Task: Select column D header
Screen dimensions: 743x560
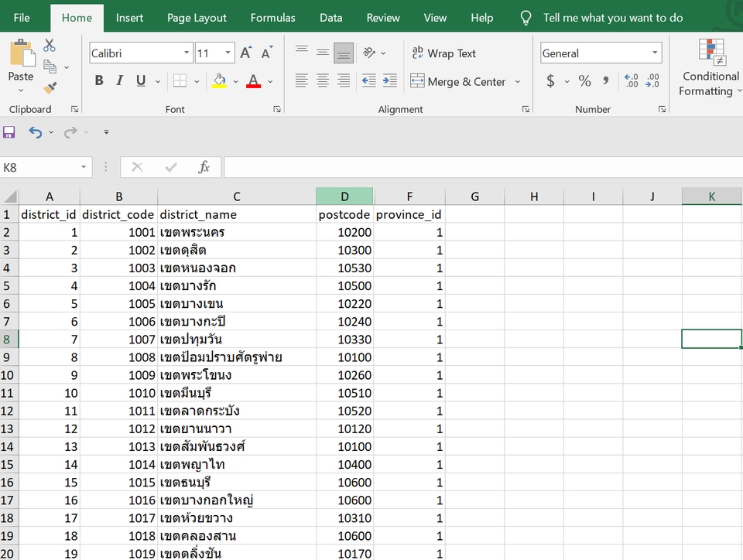Action: [344, 196]
